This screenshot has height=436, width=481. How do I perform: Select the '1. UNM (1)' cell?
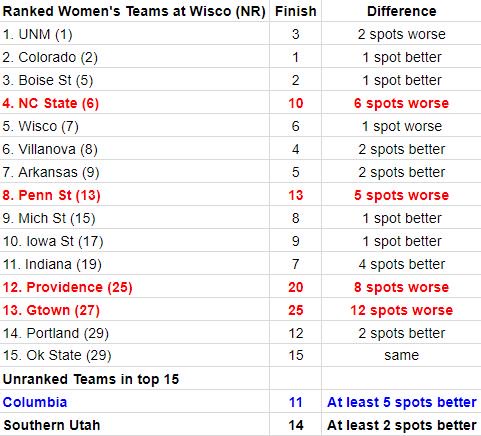[134, 34]
